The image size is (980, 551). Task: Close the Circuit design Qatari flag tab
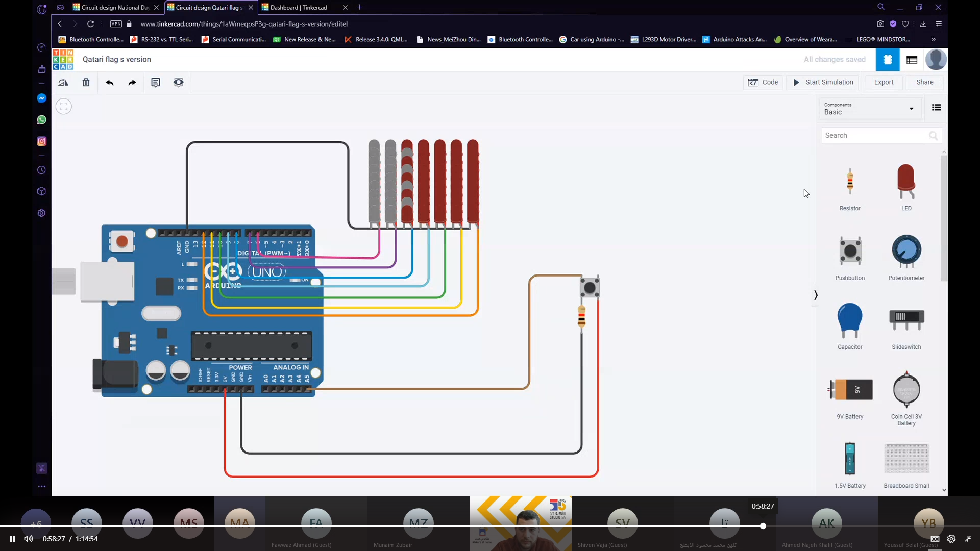[251, 8]
